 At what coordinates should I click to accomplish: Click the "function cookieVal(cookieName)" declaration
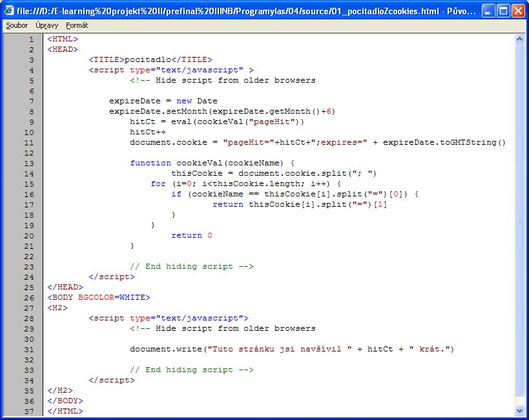(212, 163)
